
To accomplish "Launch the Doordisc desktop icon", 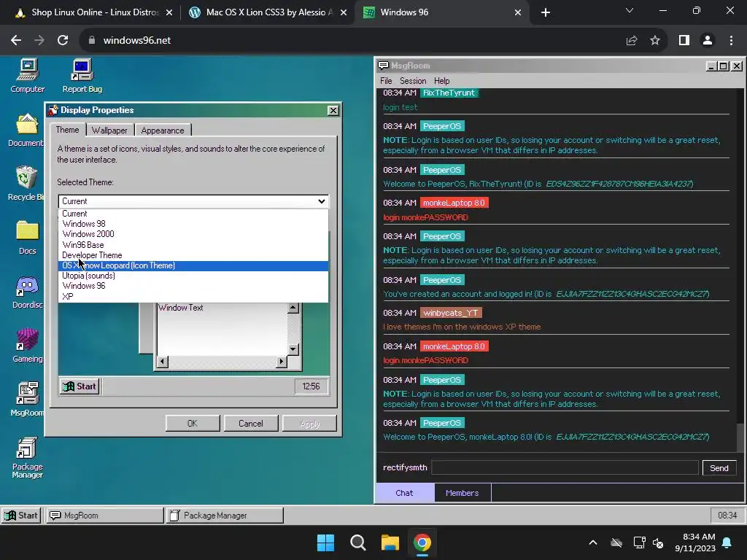I will [27, 292].
